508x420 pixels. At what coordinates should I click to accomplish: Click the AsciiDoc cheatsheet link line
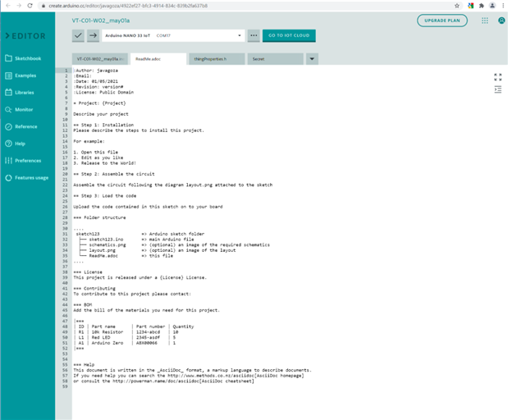pyautogui.click(x=163, y=381)
